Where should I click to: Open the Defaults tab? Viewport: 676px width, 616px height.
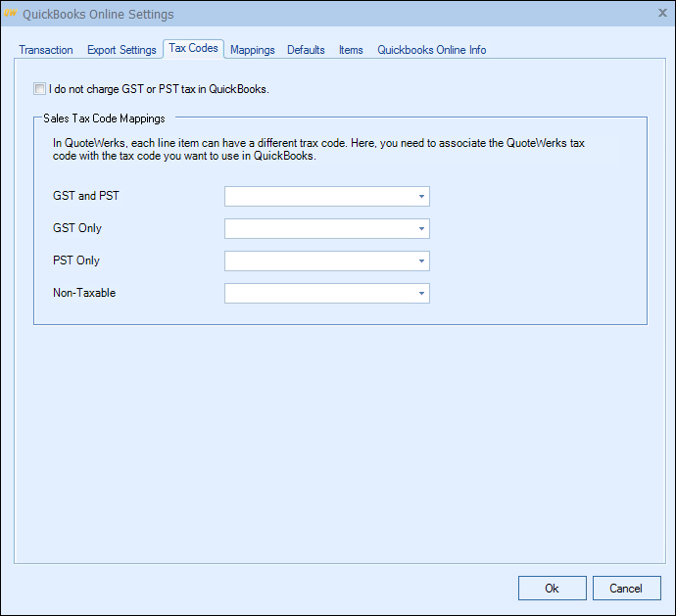306,50
